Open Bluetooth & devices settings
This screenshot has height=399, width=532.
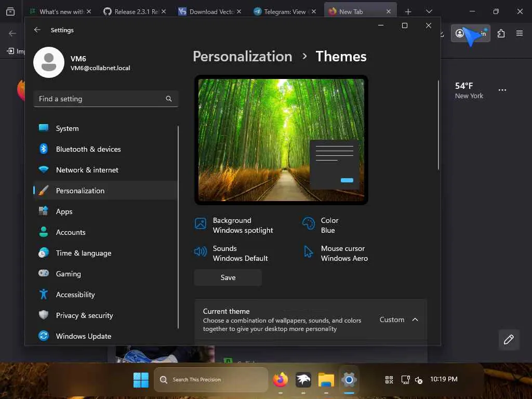pyautogui.click(x=88, y=149)
